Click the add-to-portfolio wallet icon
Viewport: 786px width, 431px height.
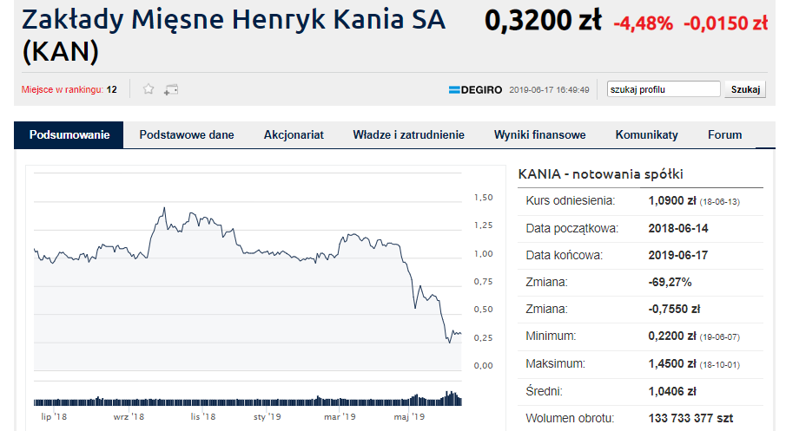coord(171,90)
